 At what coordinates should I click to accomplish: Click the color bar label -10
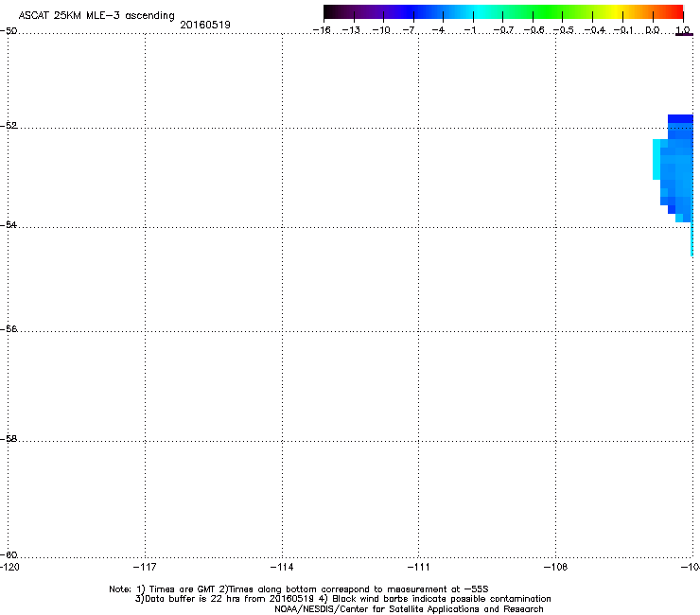coord(381,30)
